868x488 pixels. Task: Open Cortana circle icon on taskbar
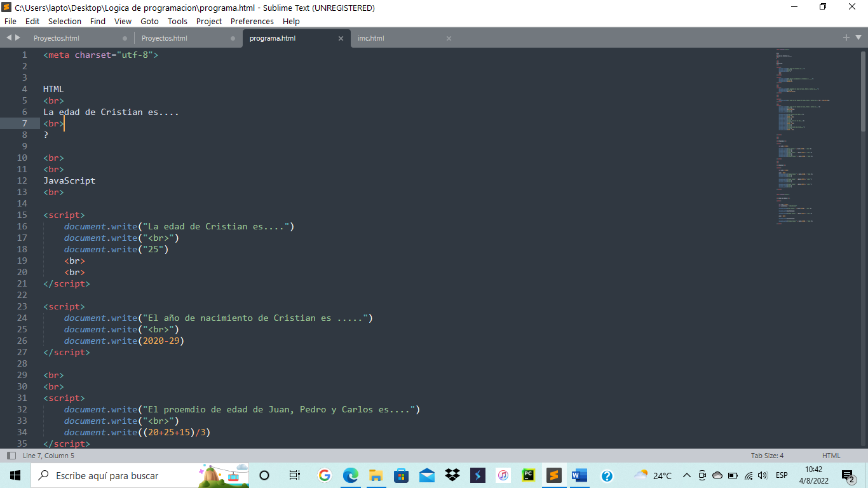(x=264, y=475)
